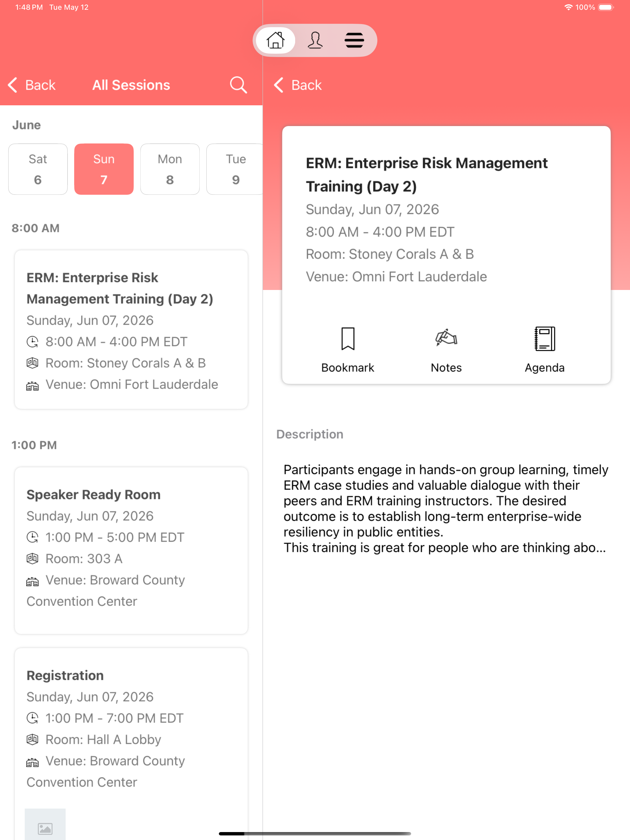Viewport: 630px width, 840px height.
Task: Open Notes pencil icon
Action: pos(446,338)
